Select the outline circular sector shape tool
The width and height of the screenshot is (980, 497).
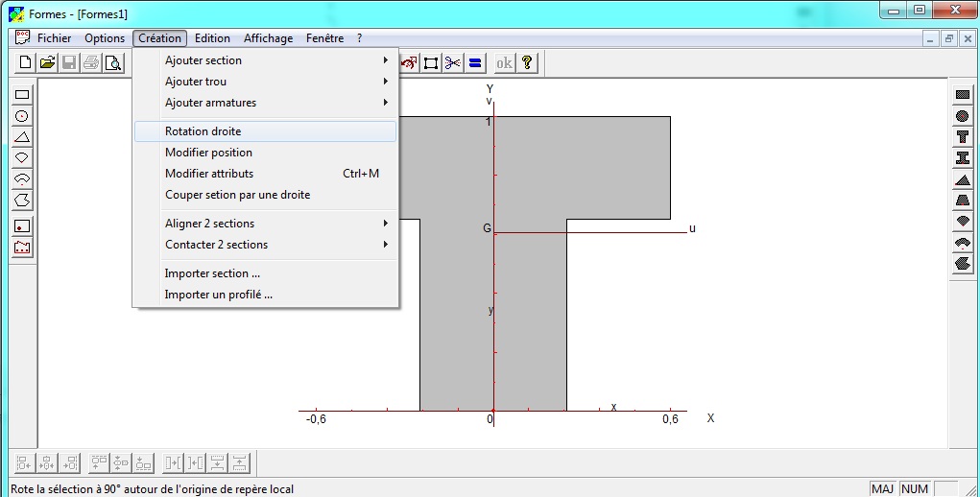coord(22,158)
